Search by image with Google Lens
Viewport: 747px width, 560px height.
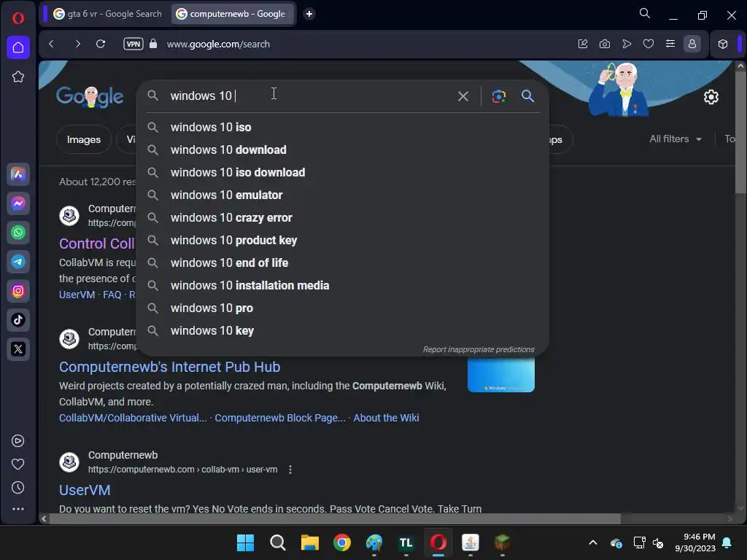point(499,96)
